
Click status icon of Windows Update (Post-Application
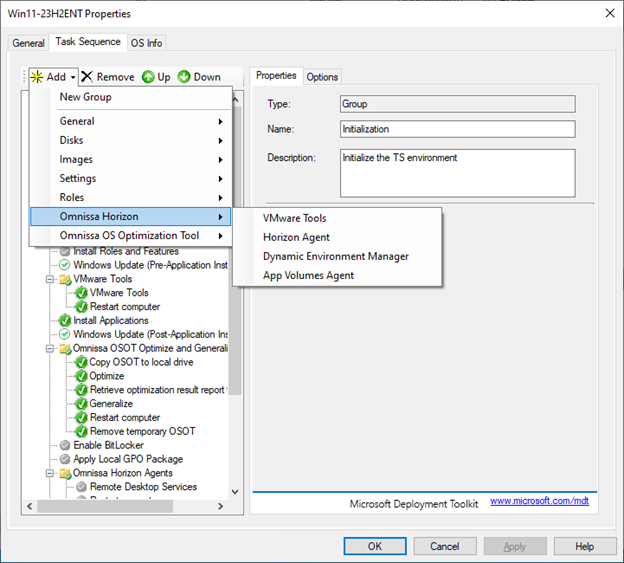(64, 334)
